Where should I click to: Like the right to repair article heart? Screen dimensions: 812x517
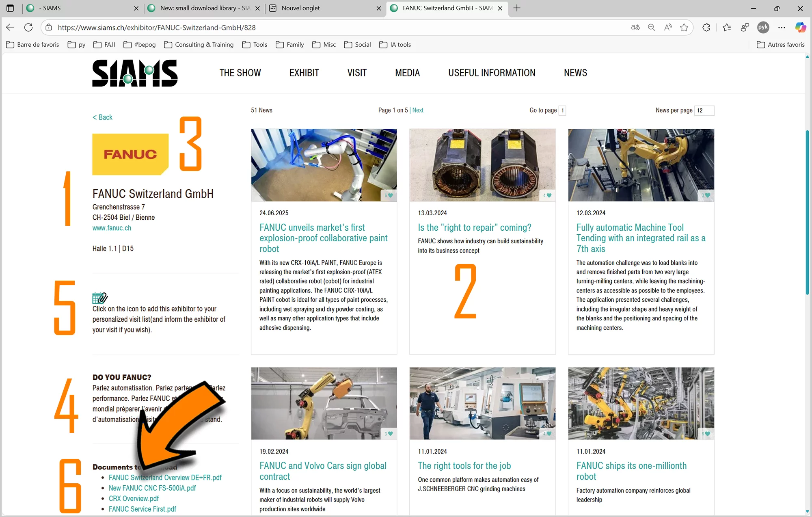tap(549, 195)
